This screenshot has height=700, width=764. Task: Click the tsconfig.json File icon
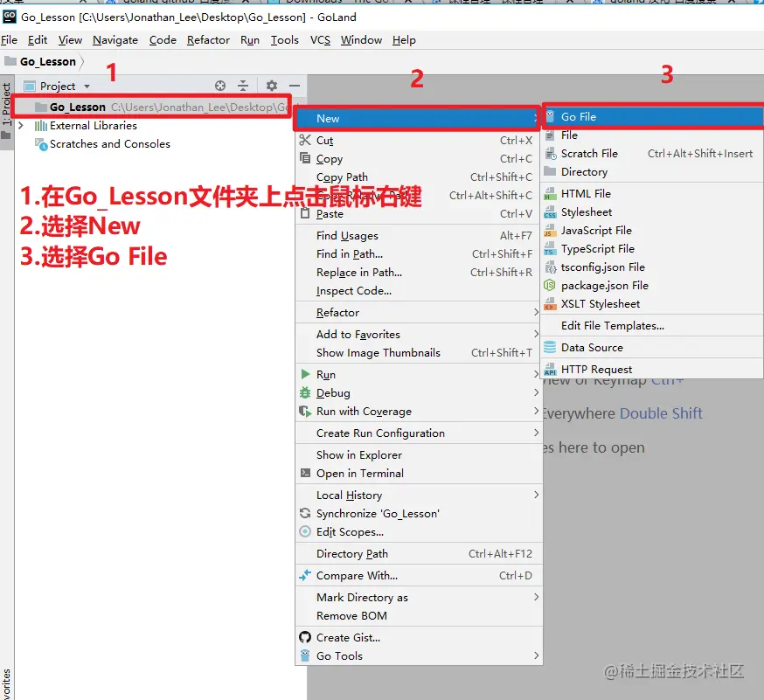[x=551, y=267]
